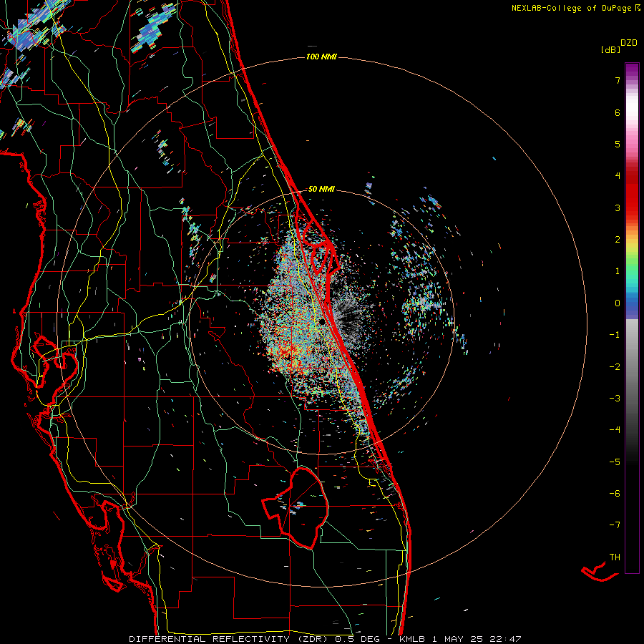644x644 pixels.
Task: Click the -2 dB scale value
Action: click(x=615, y=366)
